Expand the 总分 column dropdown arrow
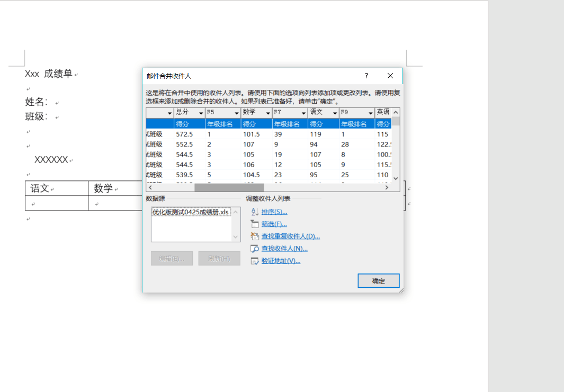Viewport: 564px width, 392px height. 201,113
